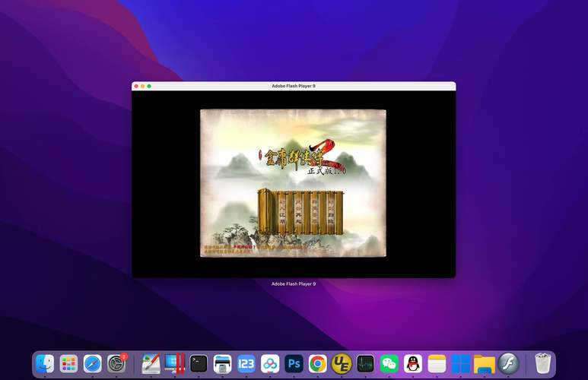Select the third bamboo slip menu option

[315, 213]
